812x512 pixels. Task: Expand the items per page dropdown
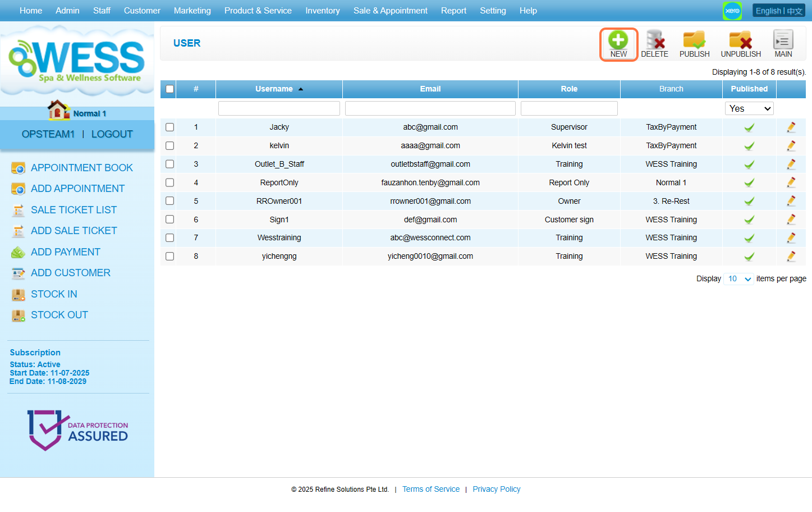click(x=738, y=279)
